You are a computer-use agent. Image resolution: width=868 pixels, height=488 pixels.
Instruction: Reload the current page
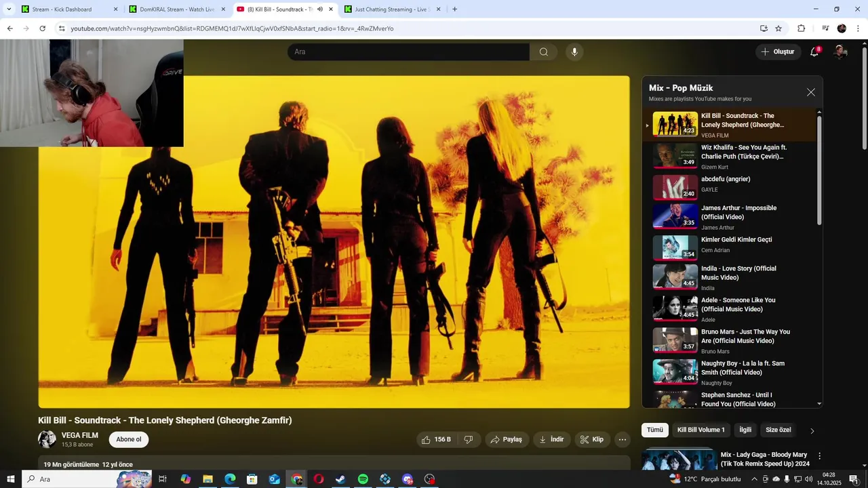(42, 28)
